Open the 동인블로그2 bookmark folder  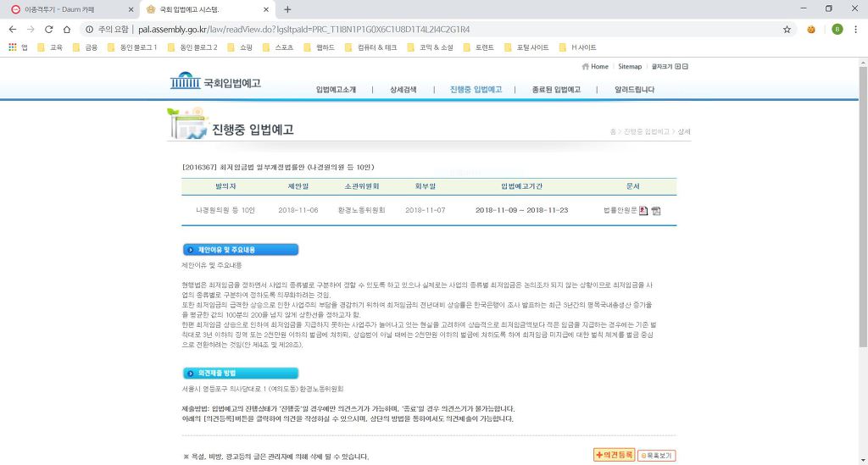tap(192, 47)
